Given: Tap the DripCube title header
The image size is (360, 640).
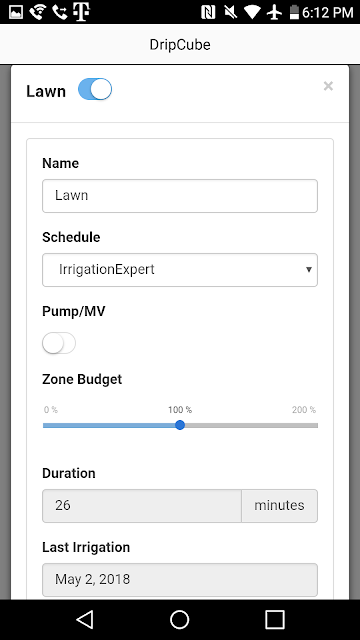Looking at the screenshot, I should (x=180, y=44).
